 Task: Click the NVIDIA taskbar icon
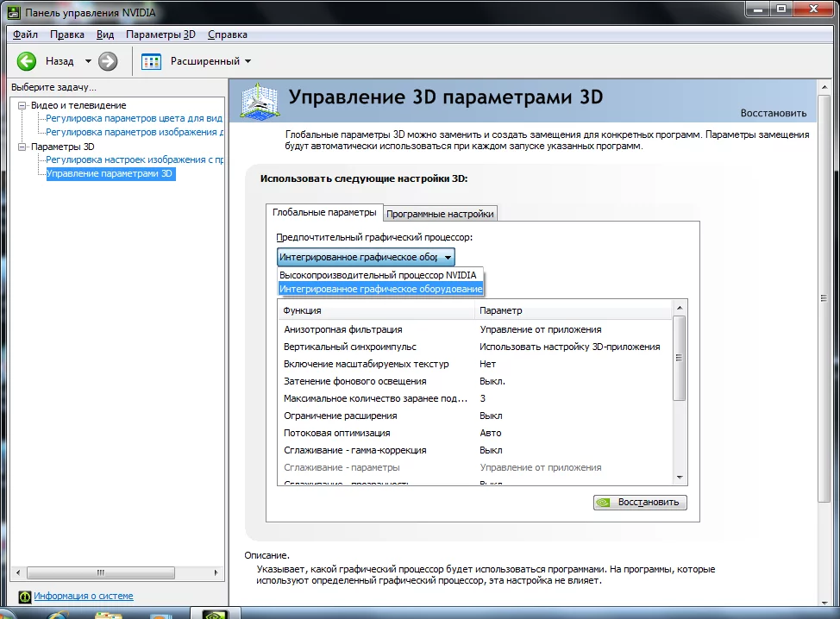[x=216, y=614]
